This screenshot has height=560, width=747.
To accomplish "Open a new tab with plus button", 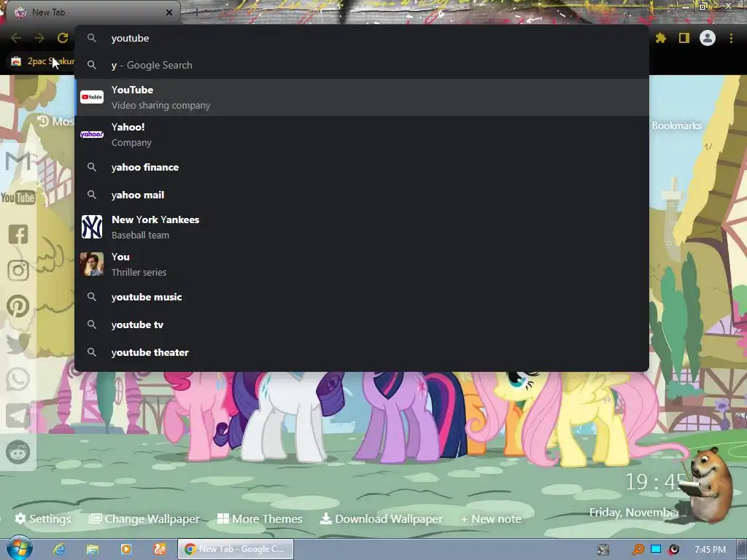I will (x=196, y=13).
